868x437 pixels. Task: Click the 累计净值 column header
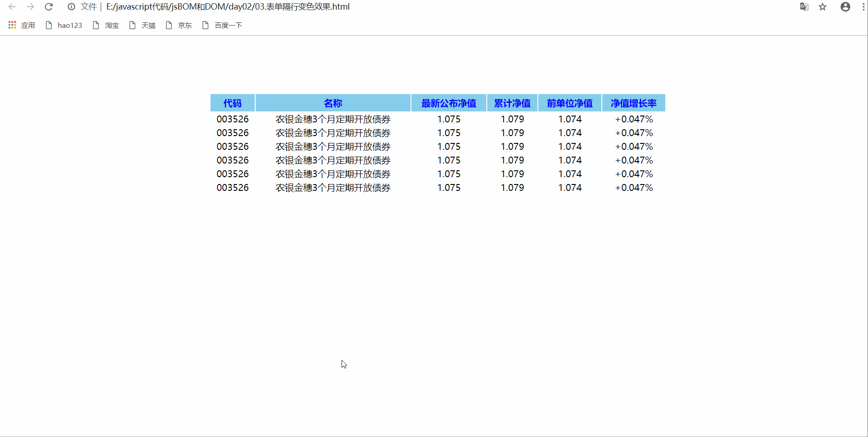(512, 103)
